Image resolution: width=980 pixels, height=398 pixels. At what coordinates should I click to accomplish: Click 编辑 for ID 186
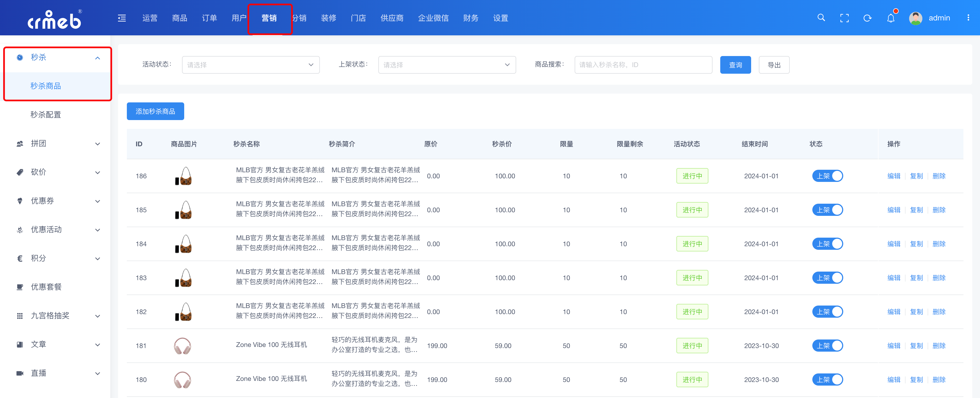[x=894, y=176]
